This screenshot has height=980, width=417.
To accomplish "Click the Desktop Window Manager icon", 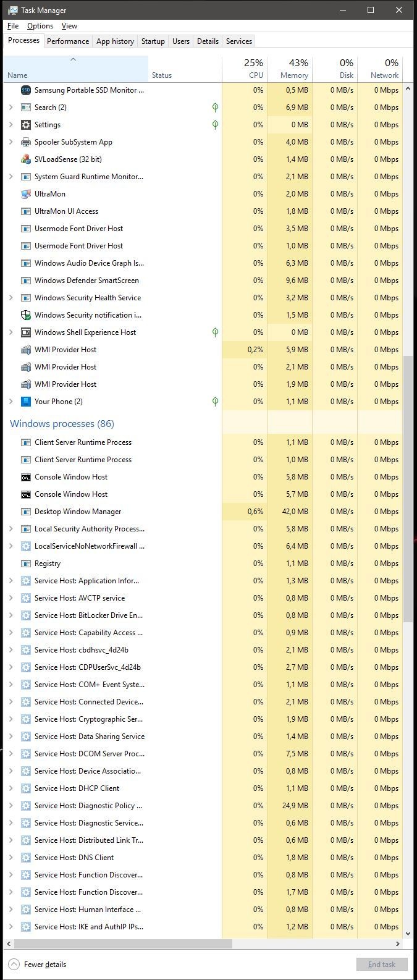I will click(26, 511).
